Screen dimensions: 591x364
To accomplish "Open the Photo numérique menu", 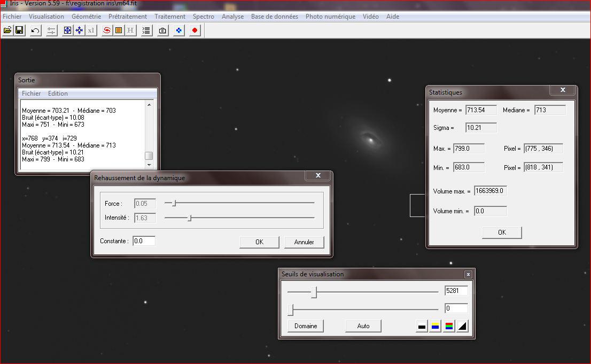I will [331, 17].
